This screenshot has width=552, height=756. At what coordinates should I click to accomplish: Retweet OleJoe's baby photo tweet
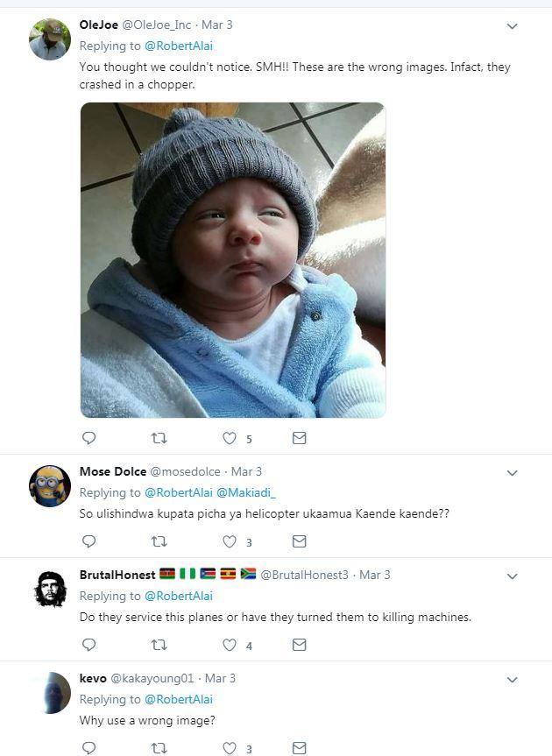(159, 438)
